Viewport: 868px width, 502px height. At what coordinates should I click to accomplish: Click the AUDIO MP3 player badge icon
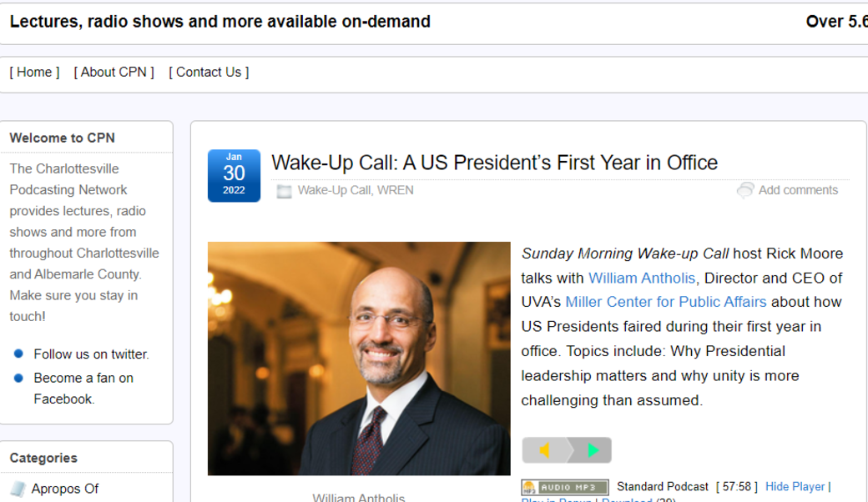[565, 486]
